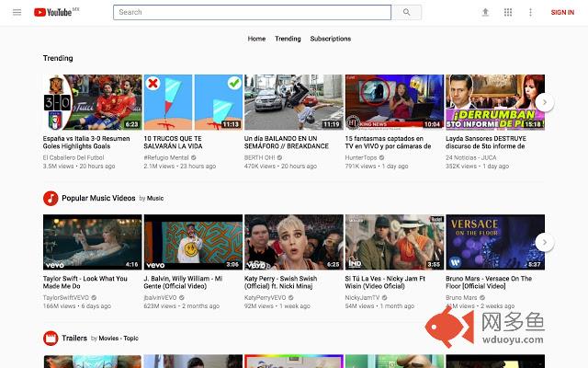Open the Katy Perry Swish Swish thumbnail
Image resolution: width=588 pixels, height=368 pixels.
[294, 242]
